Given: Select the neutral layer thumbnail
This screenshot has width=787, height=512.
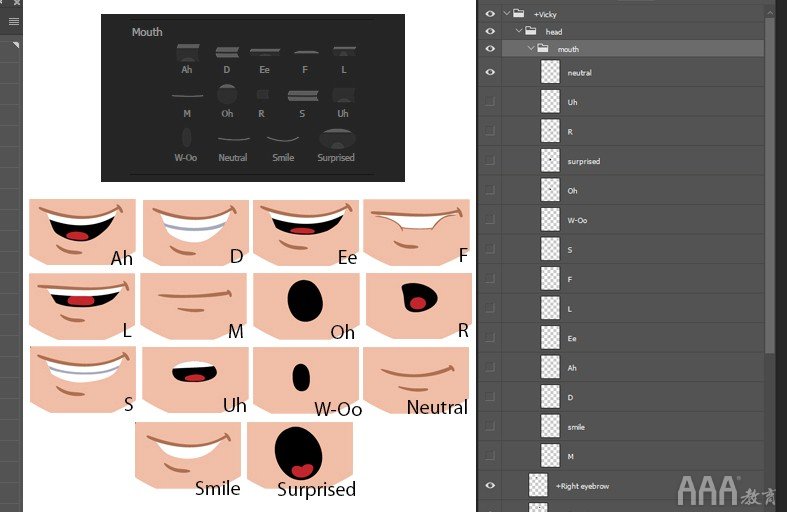Looking at the screenshot, I should (x=550, y=72).
